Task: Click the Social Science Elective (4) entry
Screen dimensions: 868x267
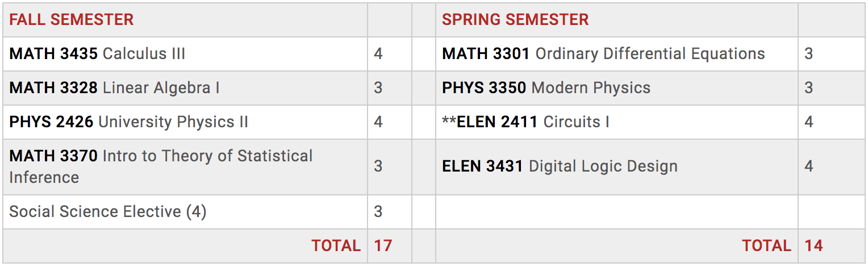Action: point(108,212)
